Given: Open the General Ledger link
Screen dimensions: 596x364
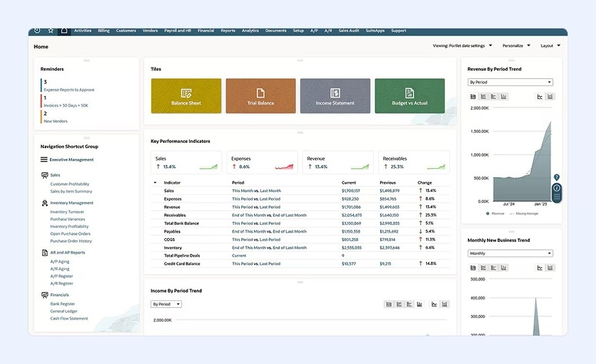Looking at the screenshot, I should coord(64,312).
